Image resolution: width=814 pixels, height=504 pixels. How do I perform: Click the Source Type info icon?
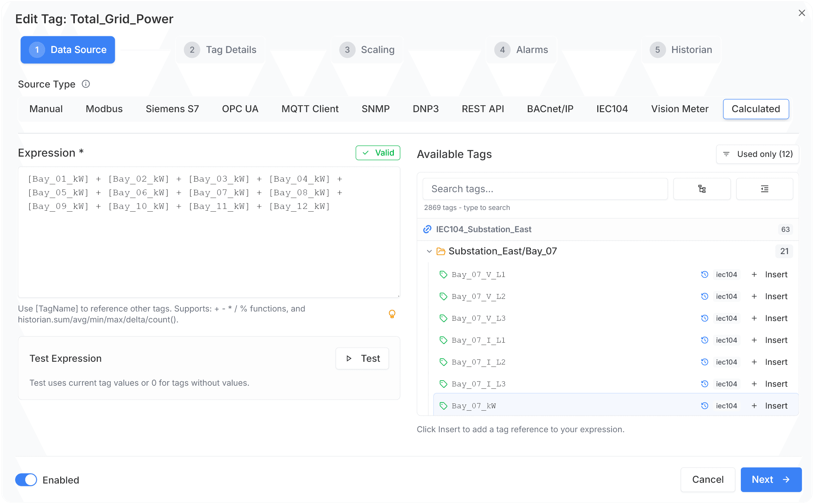click(x=86, y=84)
